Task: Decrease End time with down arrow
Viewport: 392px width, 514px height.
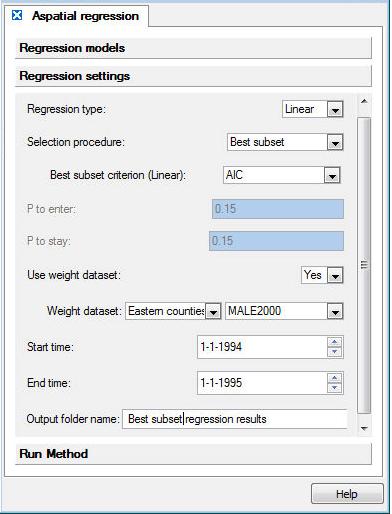Action: pos(335,388)
